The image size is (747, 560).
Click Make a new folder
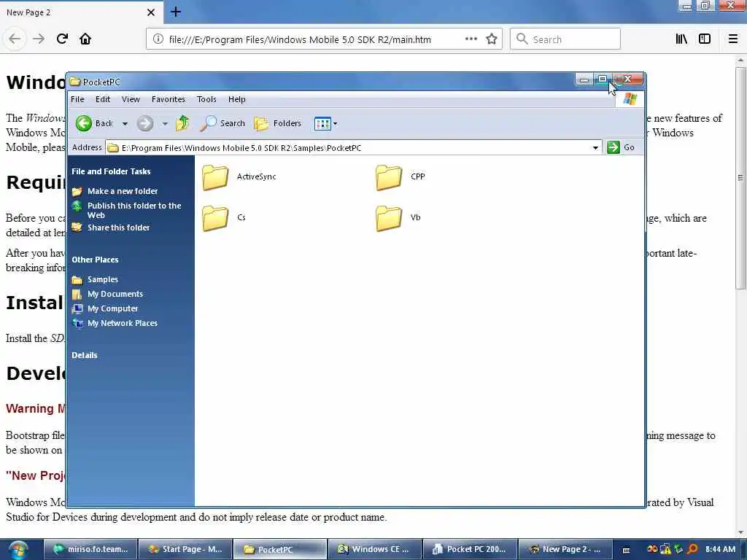click(x=123, y=191)
